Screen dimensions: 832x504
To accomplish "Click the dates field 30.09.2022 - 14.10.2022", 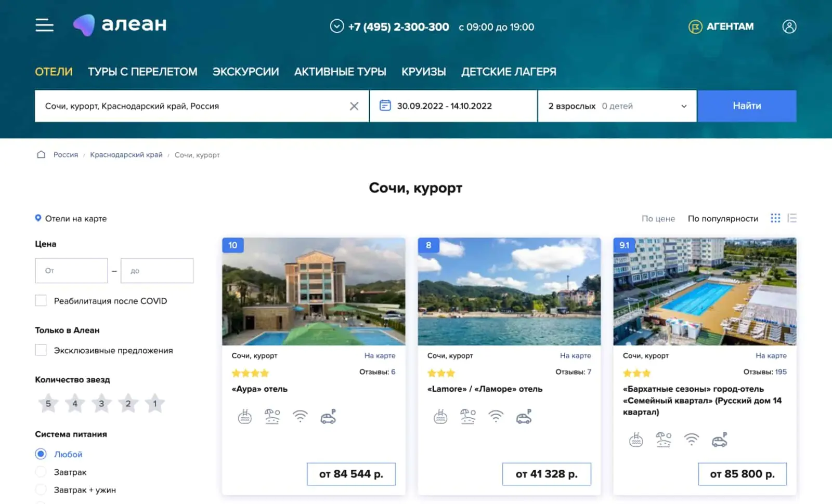I will pos(453,106).
